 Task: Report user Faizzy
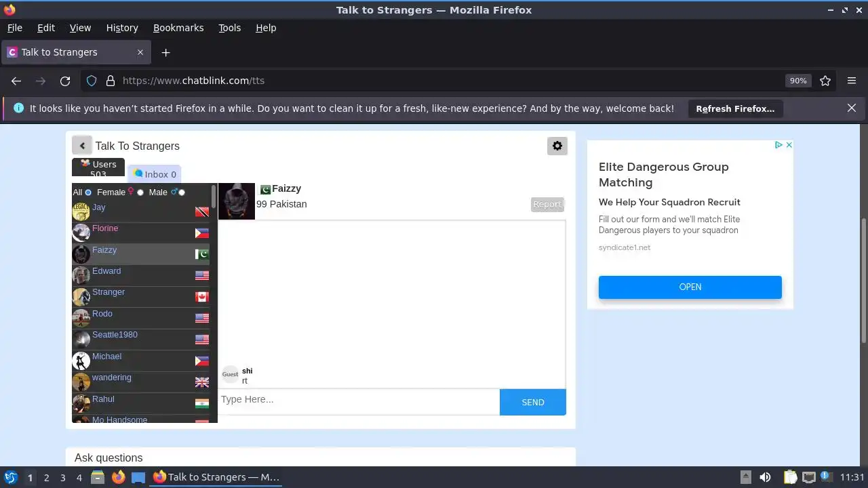coord(547,204)
